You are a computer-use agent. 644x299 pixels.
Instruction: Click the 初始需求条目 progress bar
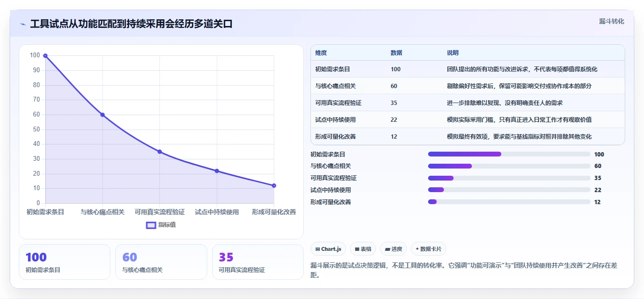click(509, 154)
